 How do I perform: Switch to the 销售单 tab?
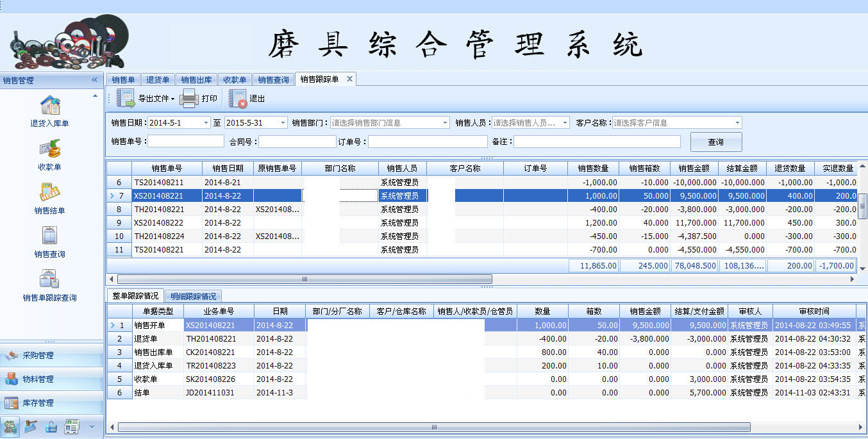click(123, 80)
